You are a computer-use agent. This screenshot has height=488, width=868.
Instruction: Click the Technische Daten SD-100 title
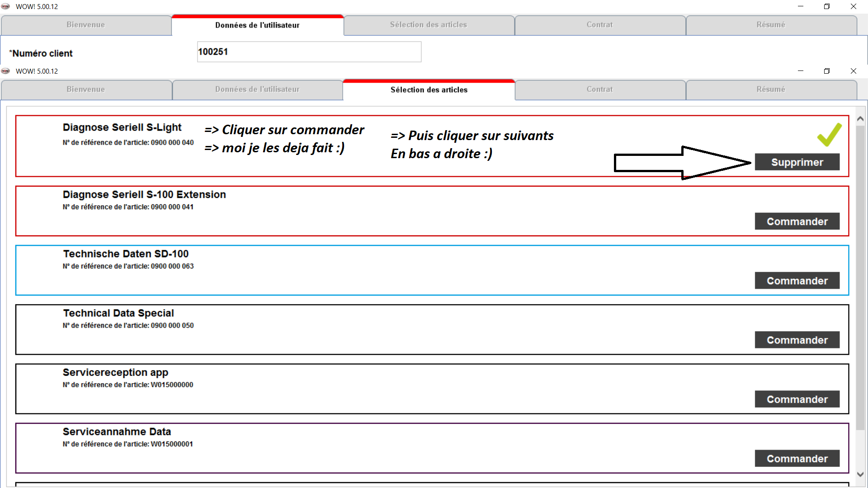pyautogui.click(x=126, y=253)
